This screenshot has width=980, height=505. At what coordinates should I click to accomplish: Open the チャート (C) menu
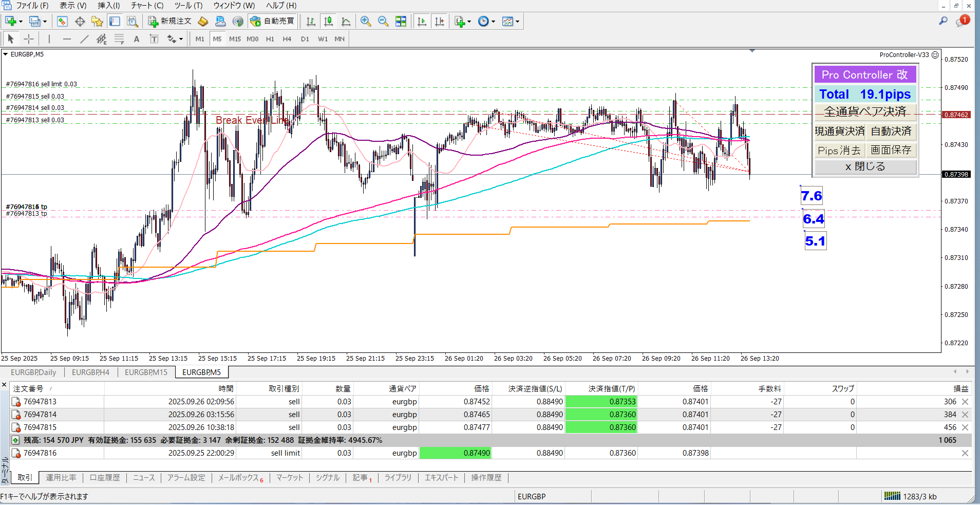[x=147, y=6]
